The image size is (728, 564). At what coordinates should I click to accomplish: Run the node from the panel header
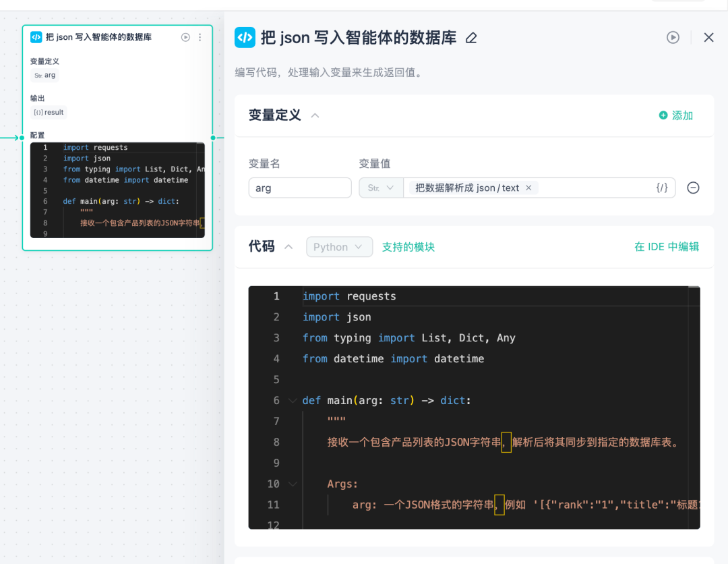(673, 38)
